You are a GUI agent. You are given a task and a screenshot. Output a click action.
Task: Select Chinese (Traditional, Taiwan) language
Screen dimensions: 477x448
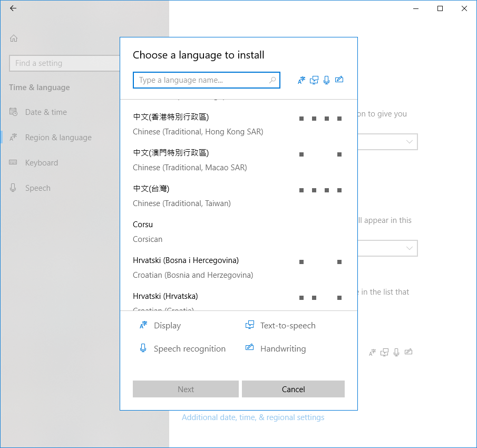238,196
